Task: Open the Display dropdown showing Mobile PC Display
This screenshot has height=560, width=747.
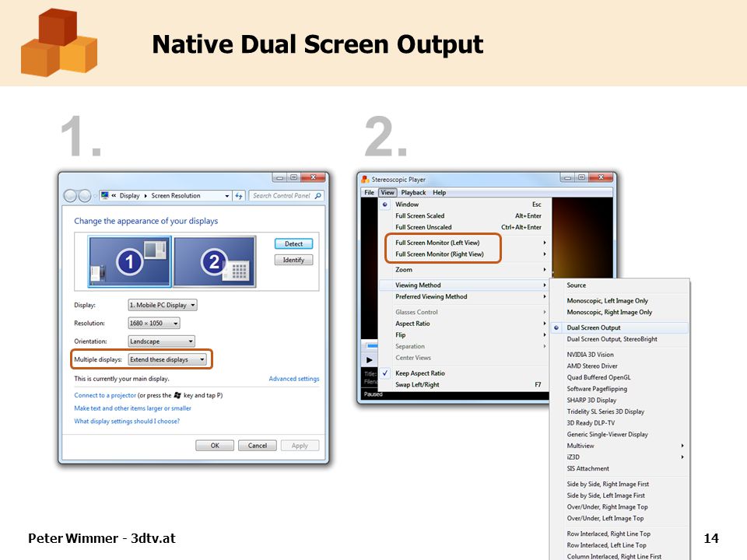Action: [163, 305]
